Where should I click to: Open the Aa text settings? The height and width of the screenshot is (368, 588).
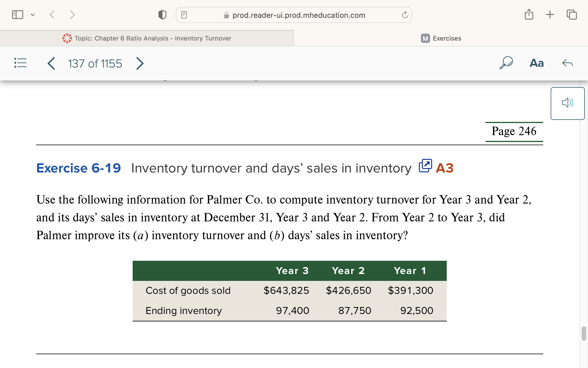(x=536, y=63)
